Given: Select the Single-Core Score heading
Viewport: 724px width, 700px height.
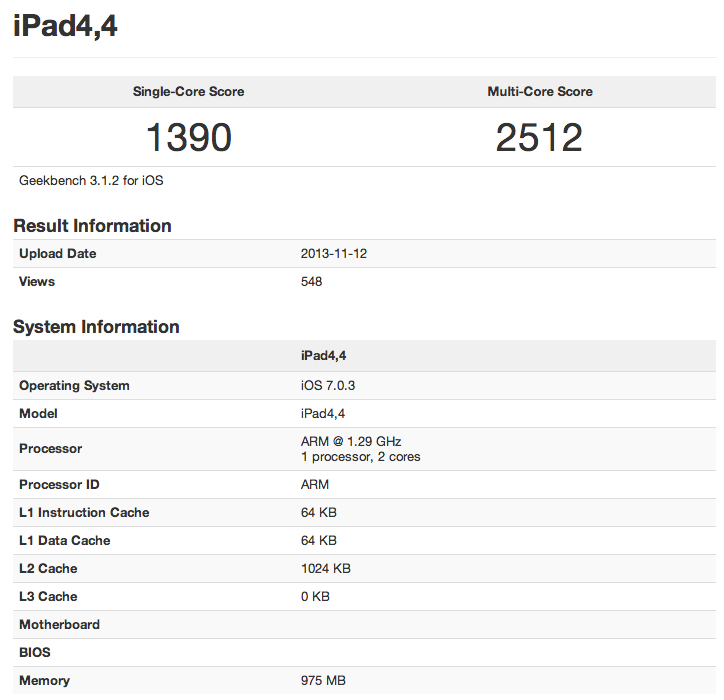Looking at the screenshot, I should 188,91.
